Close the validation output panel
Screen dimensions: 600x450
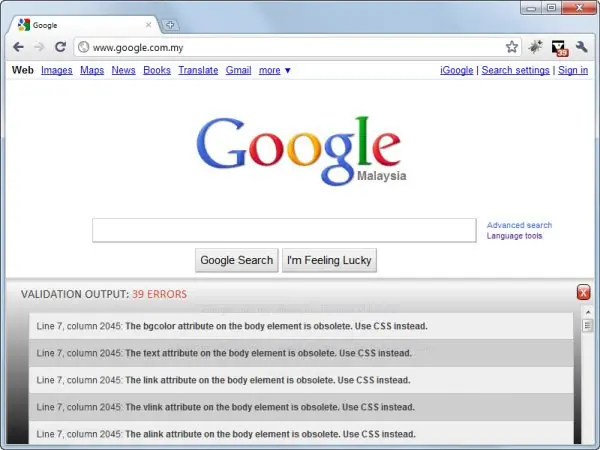pyautogui.click(x=583, y=293)
